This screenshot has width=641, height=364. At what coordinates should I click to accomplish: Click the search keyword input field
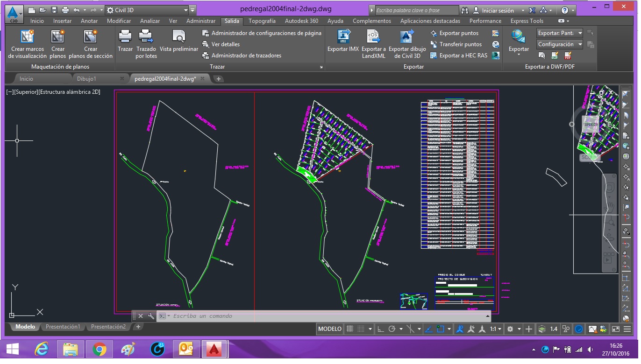point(417,10)
